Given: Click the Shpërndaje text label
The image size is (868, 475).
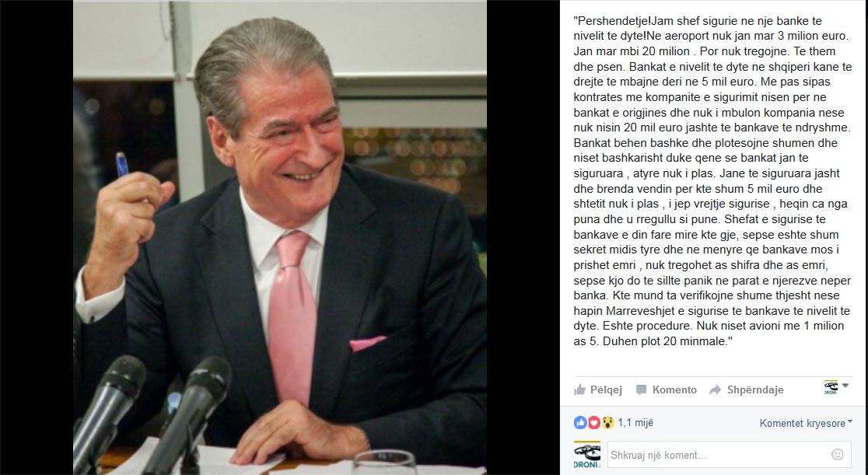Looking at the screenshot, I should (x=755, y=389).
